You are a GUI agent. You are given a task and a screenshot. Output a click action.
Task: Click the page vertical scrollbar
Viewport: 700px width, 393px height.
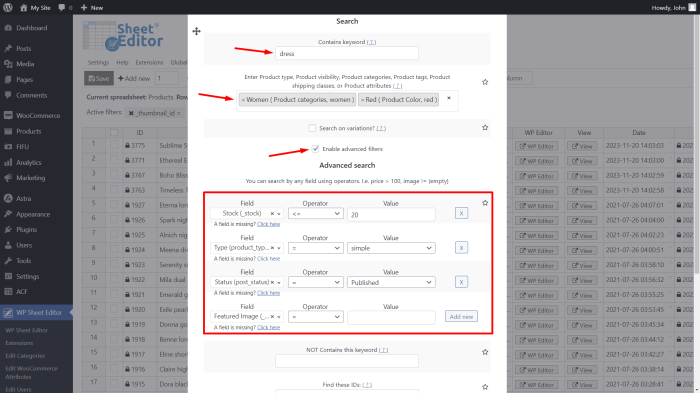[697, 143]
